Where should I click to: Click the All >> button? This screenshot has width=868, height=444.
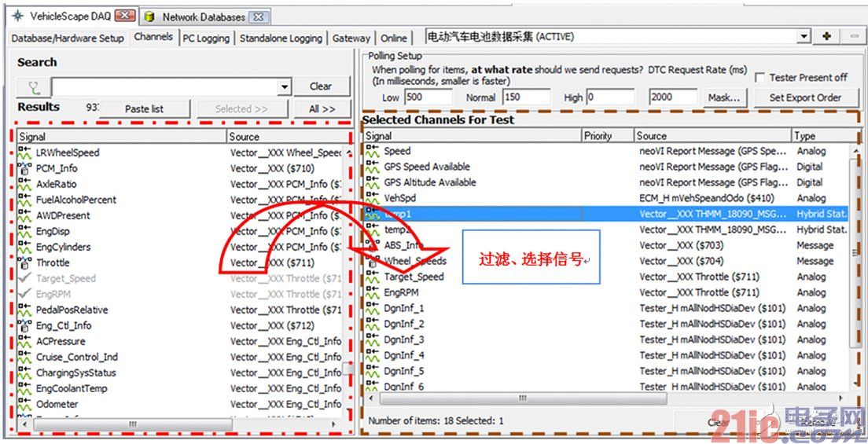[x=322, y=109]
